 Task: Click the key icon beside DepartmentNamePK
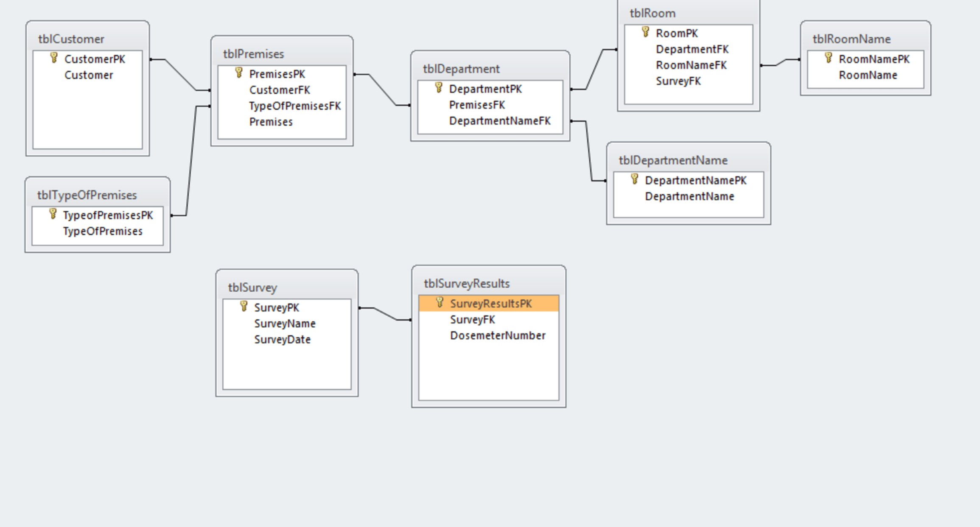point(635,179)
